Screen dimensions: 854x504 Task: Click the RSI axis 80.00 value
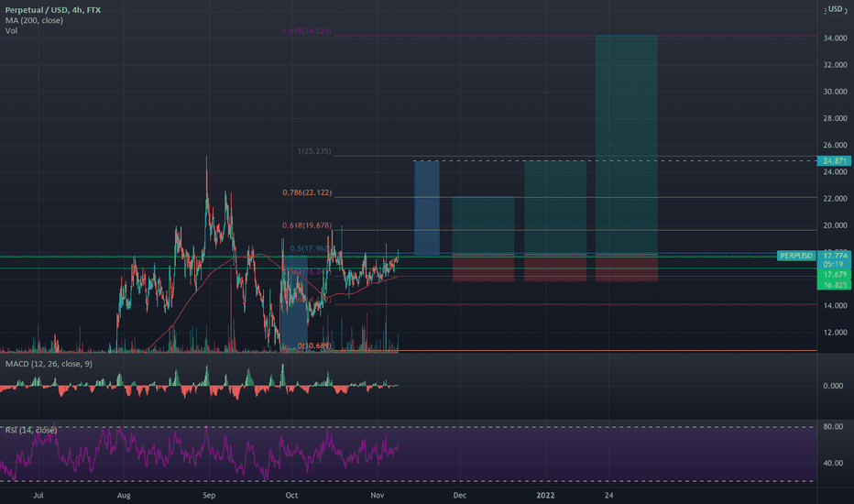pos(833,427)
